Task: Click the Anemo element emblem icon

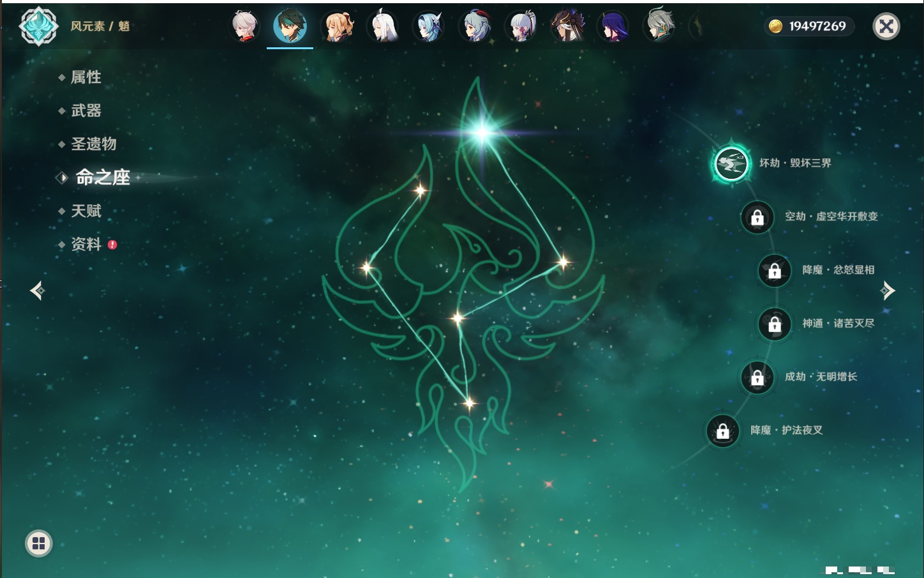Action: pos(39,26)
